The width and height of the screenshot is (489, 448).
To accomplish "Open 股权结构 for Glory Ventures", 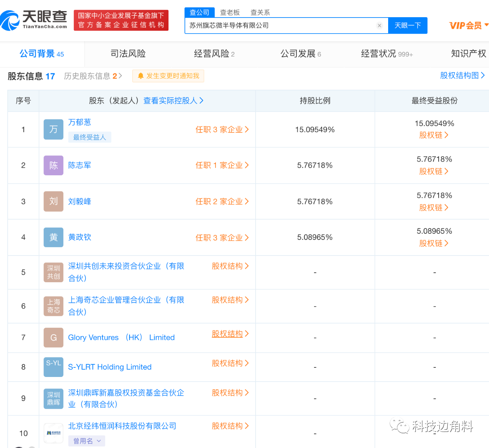I will tap(230, 334).
